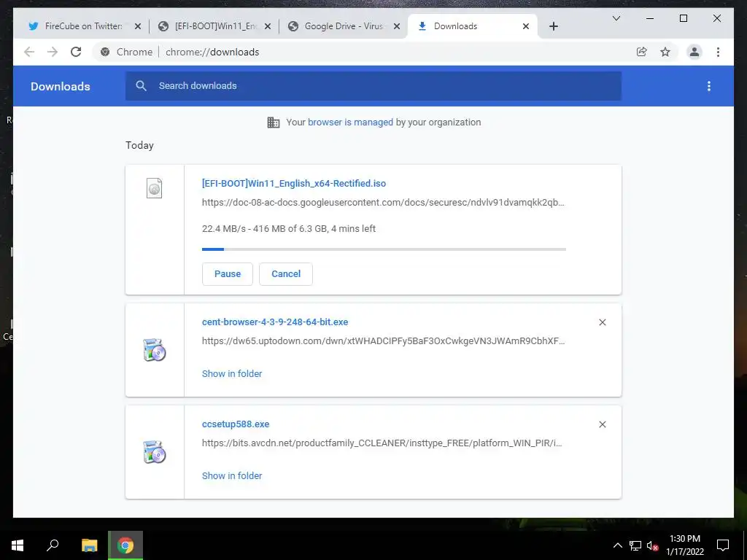The width and height of the screenshot is (747, 560).
Task: Open File Explorer from taskbar
Action: (x=89, y=545)
